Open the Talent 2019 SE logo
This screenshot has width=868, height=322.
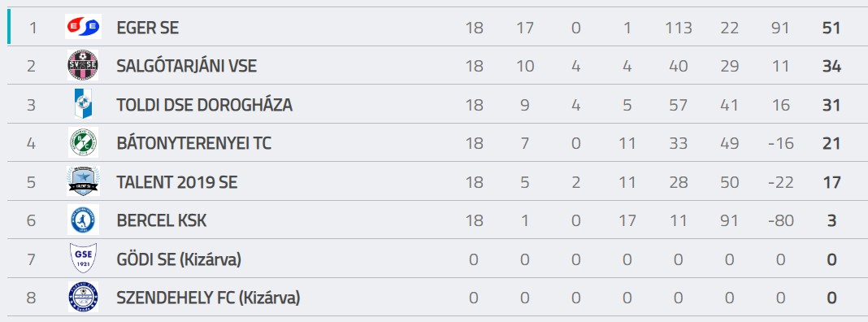[83, 181]
